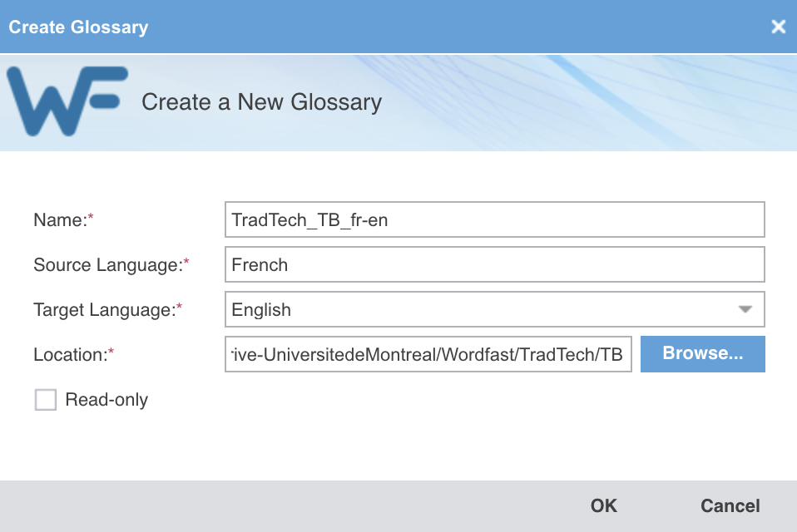Image resolution: width=797 pixels, height=532 pixels.
Task: Click the Name input field
Action: [x=494, y=219]
